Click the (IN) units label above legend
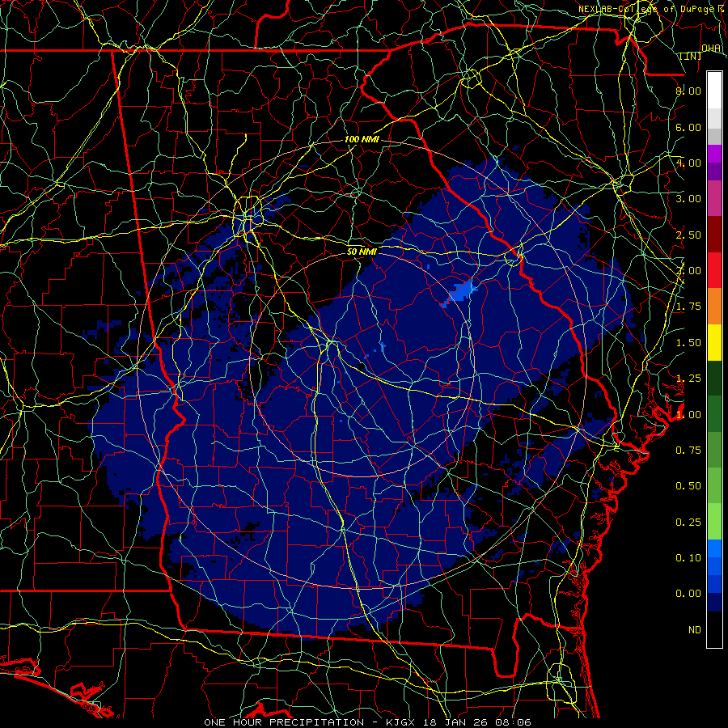 tap(691, 56)
